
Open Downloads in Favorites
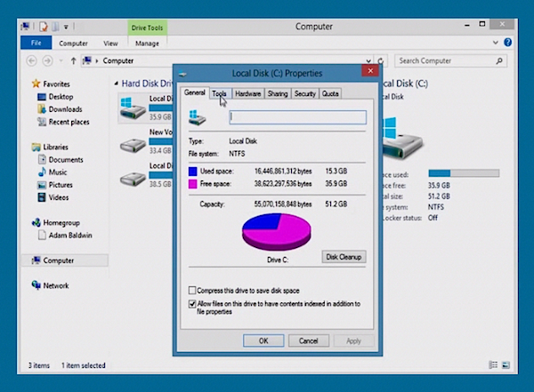point(65,109)
